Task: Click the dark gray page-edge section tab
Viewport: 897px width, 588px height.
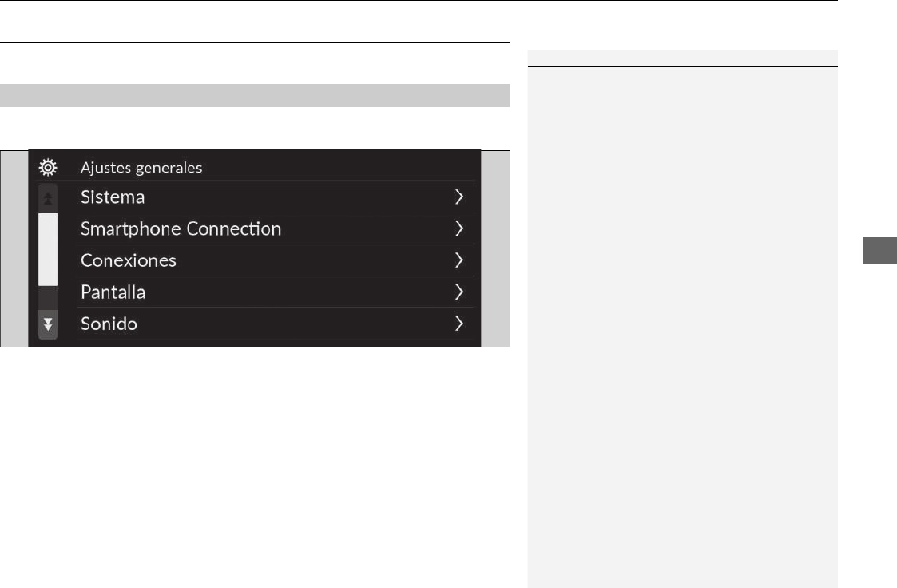Action: (x=880, y=251)
